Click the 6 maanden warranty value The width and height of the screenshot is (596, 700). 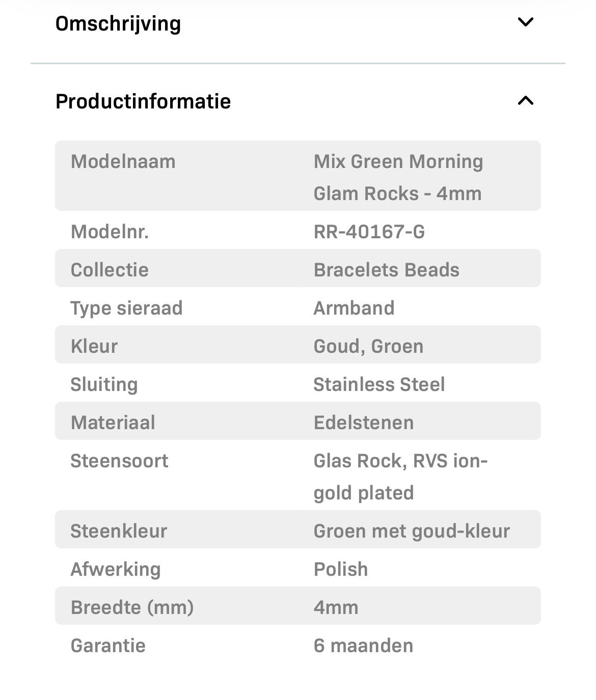pyautogui.click(x=363, y=646)
